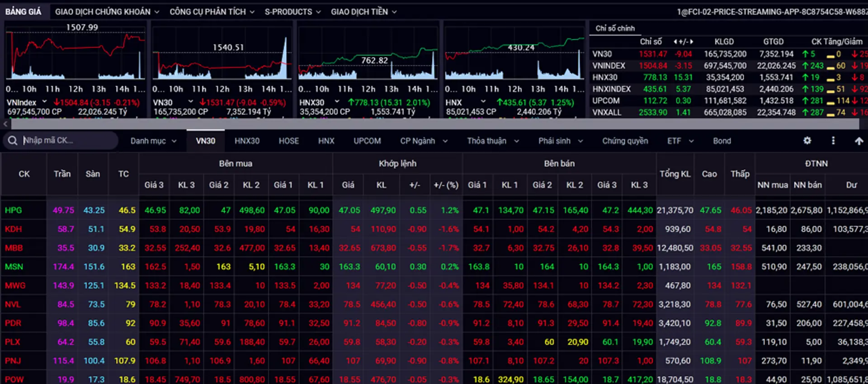Image resolution: width=868 pixels, height=384 pixels.
Task: Click the HNX30 chart thumbnail
Action: click(368, 53)
